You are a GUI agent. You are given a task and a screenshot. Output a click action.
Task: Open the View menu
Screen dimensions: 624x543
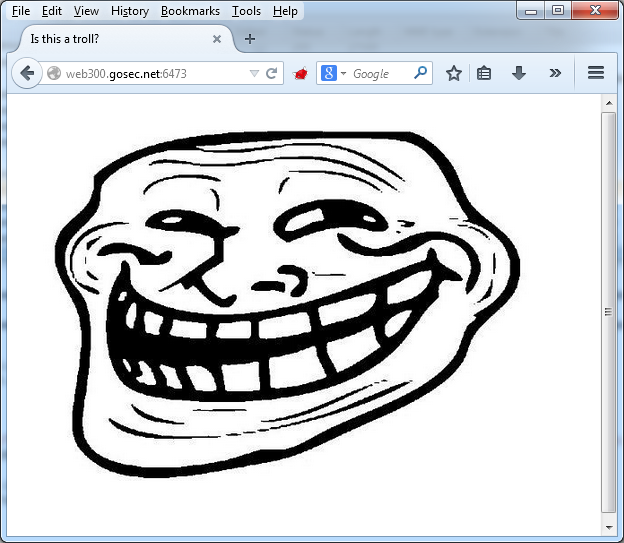click(86, 11)
